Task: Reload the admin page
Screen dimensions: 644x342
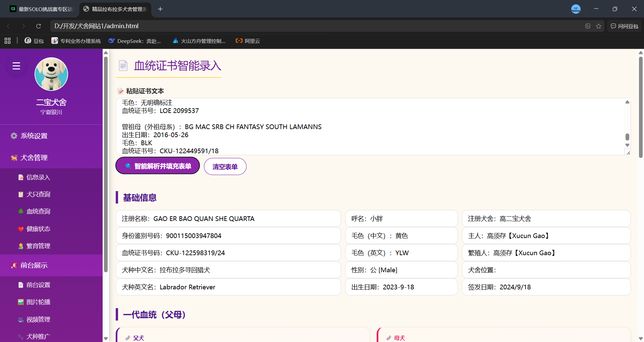Action: pos(39,26)
